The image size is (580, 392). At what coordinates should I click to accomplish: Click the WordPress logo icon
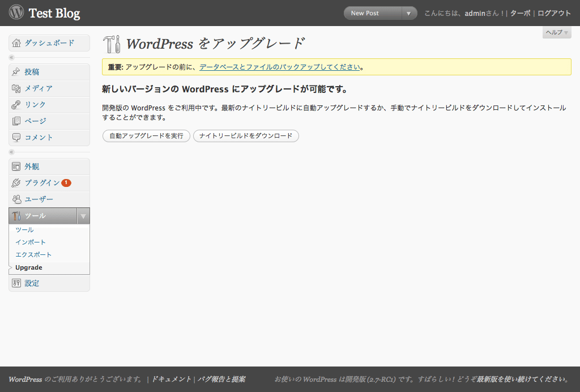click(16, 12)
